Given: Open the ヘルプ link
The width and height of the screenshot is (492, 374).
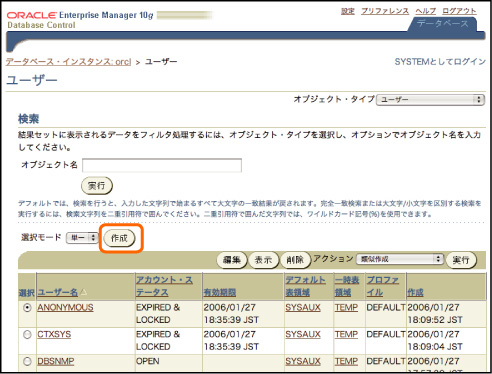Looking at the screenshot, I should (426, 11).
